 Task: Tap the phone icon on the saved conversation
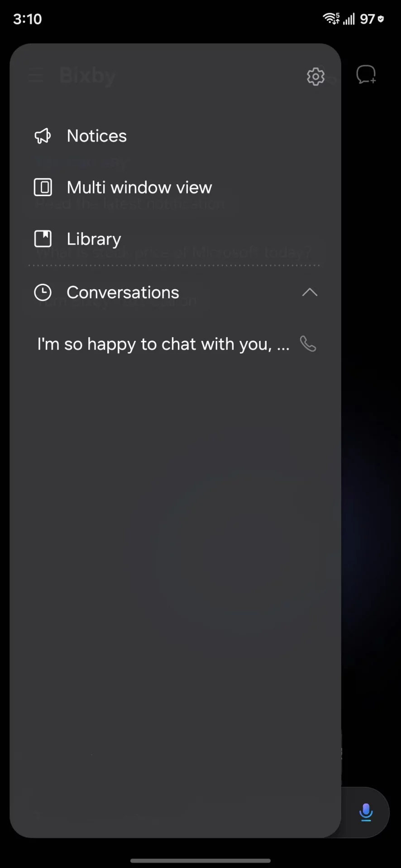click(x=308, y=344)
